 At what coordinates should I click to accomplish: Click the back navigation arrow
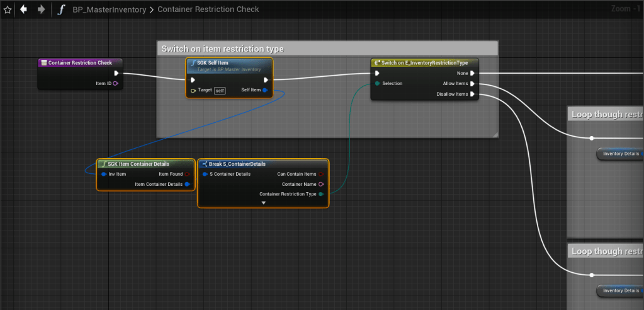pyautogui.click(x=24, y=10)
